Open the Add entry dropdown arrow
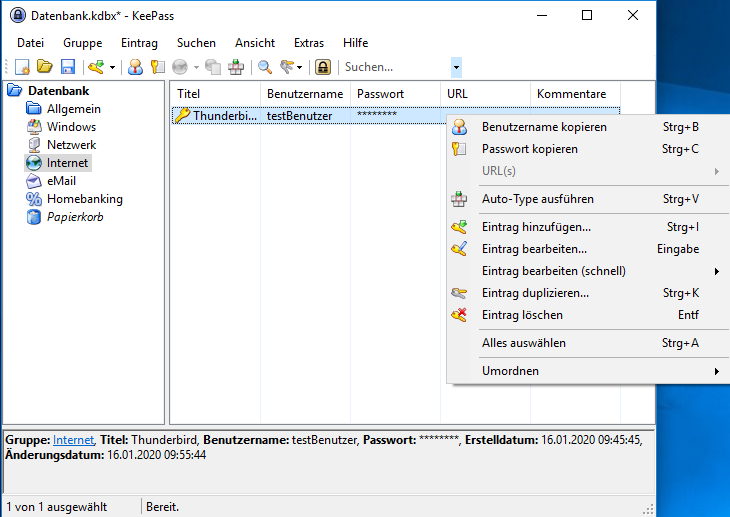This screenshot has height=517, width=730. [x=112, y=68]
